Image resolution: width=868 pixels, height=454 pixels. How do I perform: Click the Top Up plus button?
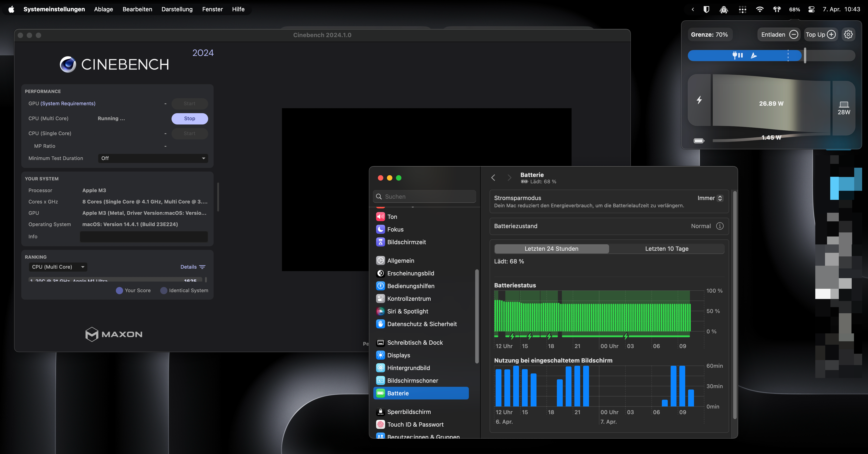pos(831,34)
